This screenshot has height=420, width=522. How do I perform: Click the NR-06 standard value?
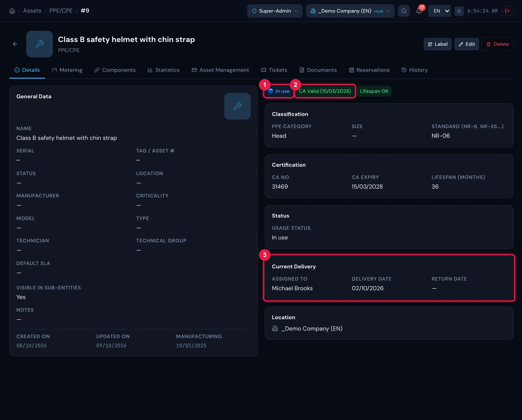[441, 136]
